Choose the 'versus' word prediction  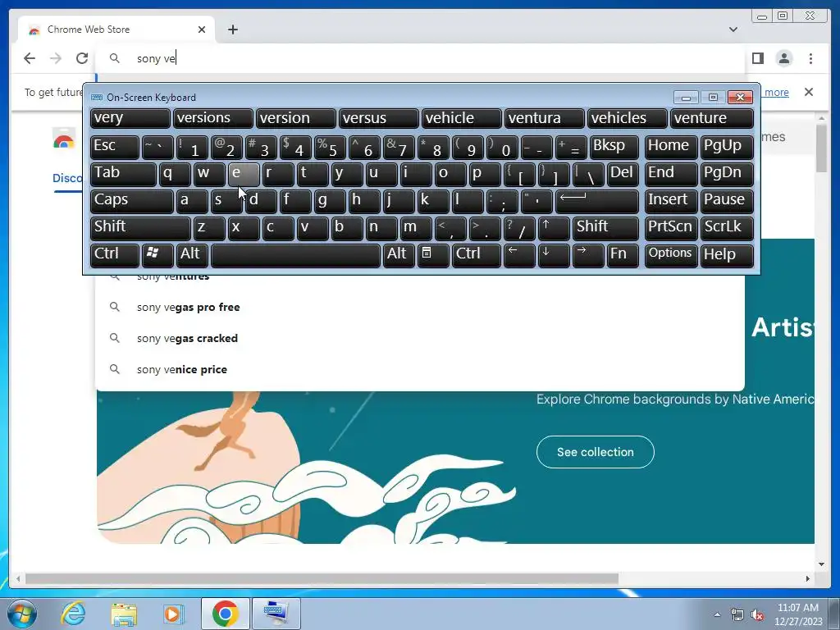(379, 118)
